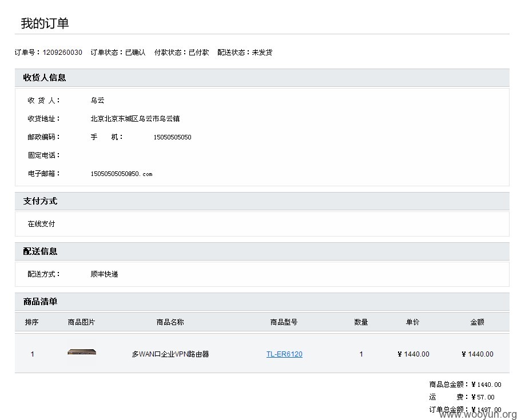Select the email 15050505050@50.com
The height and width of the screenshot is (420, 517).
click(122, 174)
